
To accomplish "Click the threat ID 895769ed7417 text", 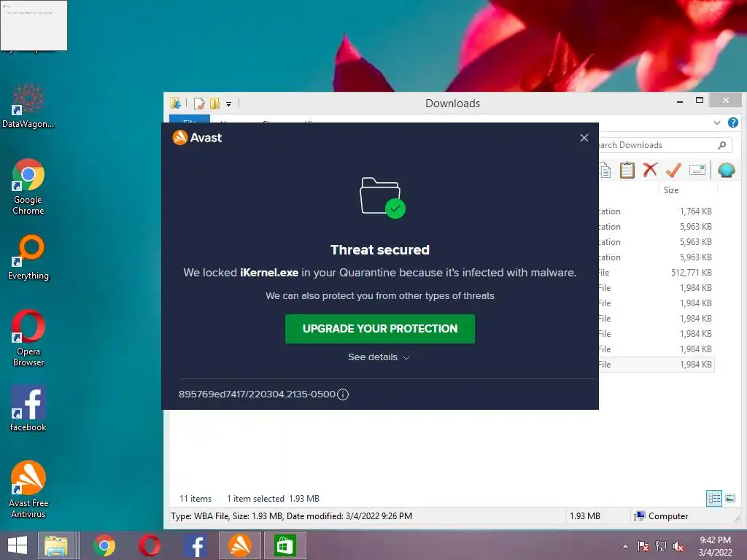I will [x=257, y=394].
